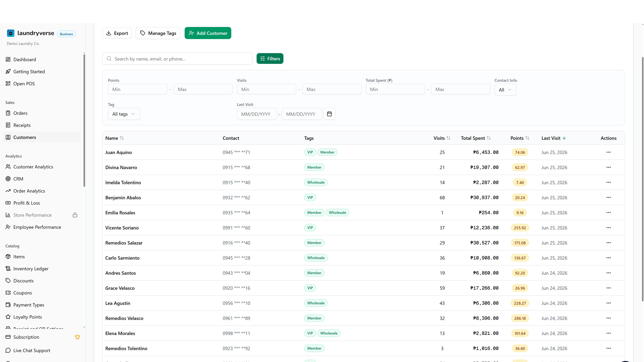Screen dimensions: 644x362
Task: Click the Business plan badge
Action: tap(66, 34)
